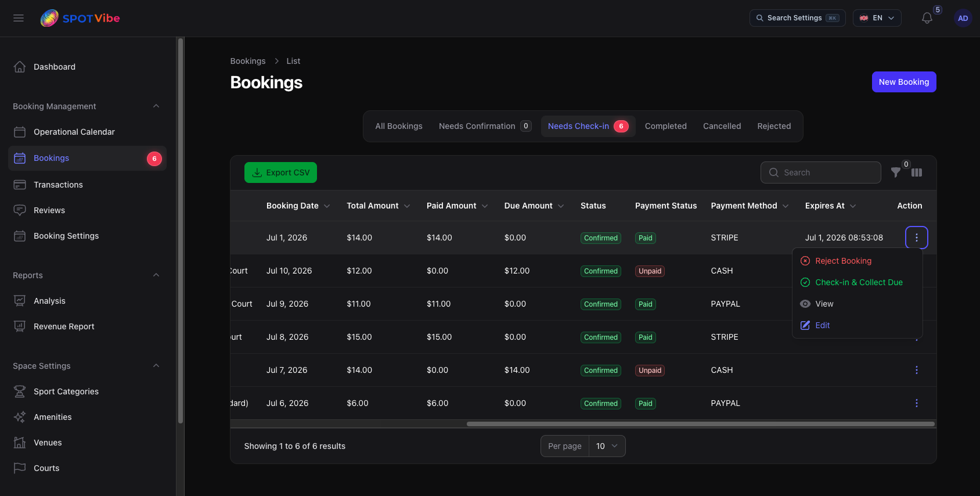
Task: Export bookings as CSV
Action: [x=280, y=172]
